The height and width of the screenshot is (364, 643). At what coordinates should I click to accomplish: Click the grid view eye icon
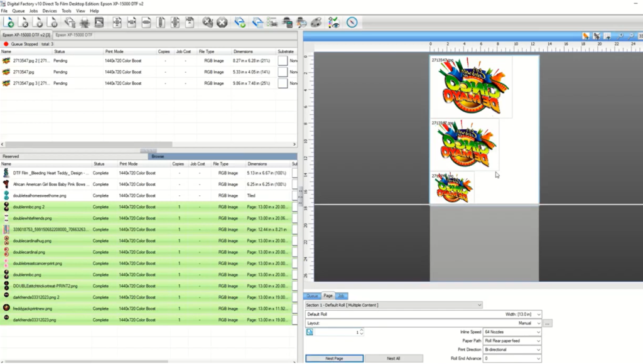point(607,36)
